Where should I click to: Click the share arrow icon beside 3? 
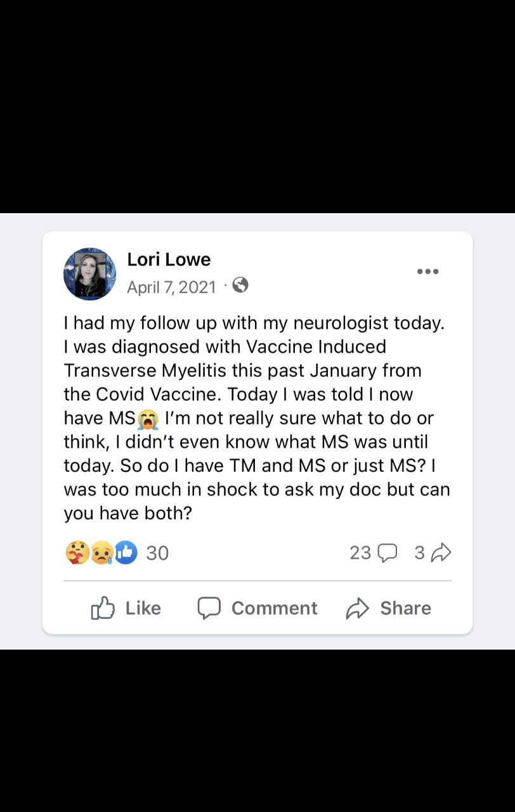(x=441, y=553)
